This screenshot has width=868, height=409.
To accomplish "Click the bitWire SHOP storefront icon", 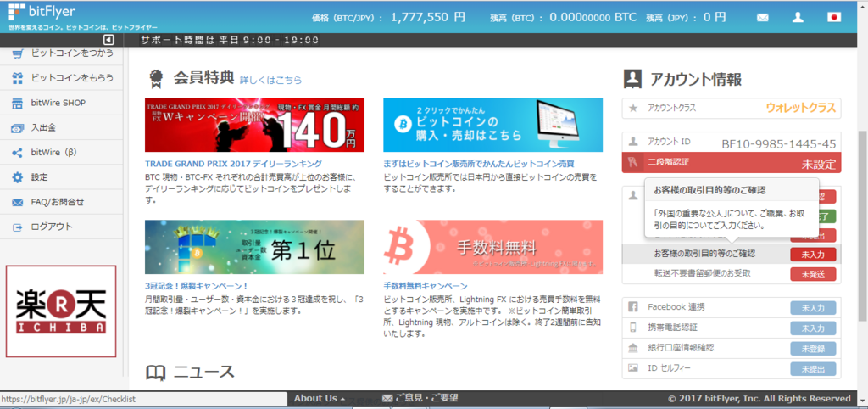I will click(x=18, y=103).
